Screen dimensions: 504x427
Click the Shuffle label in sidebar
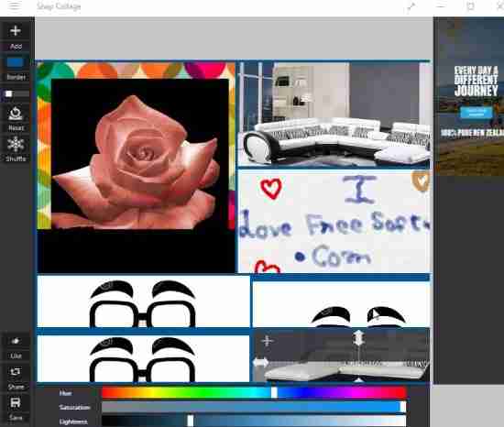pyautogui.click(x=16, y=159)
